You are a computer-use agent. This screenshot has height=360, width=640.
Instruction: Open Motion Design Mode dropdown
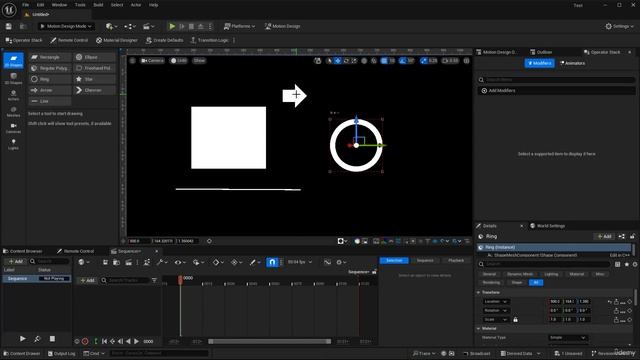pyautogui.click(x=66, y=26)
